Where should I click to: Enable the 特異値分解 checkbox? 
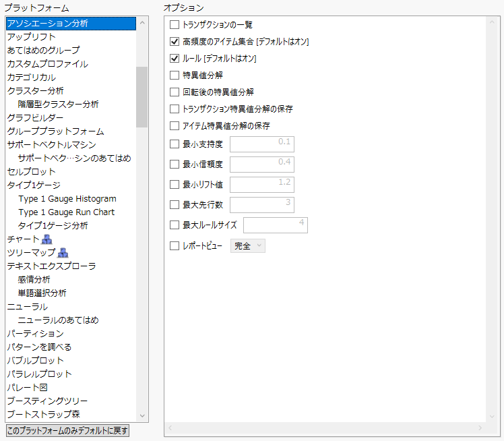pyautogui.click(x=175, y=76)
